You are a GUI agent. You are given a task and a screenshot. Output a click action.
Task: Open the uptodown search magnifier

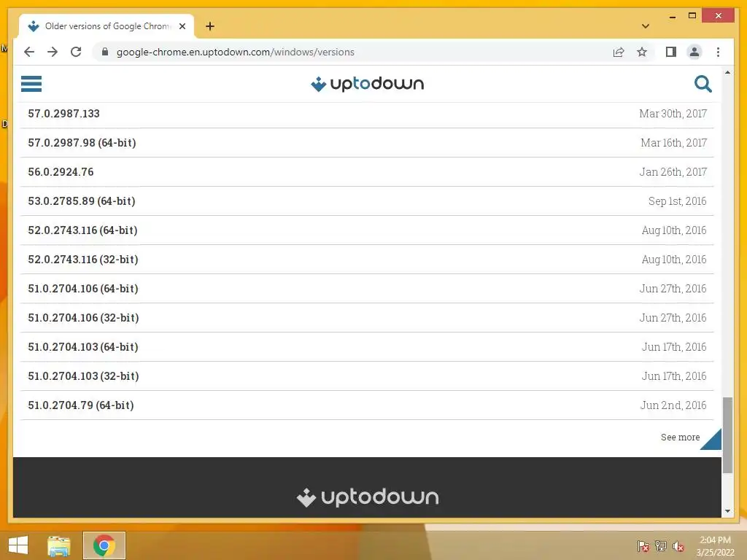pyautogui.click(x=703, y=84)
